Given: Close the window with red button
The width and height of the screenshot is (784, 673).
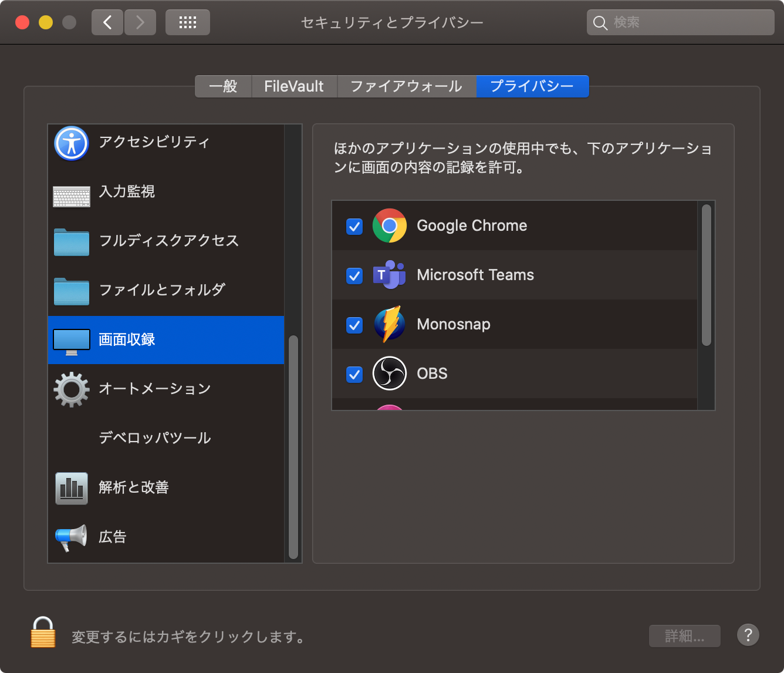Looking at the screenshot, I should 22,22.
